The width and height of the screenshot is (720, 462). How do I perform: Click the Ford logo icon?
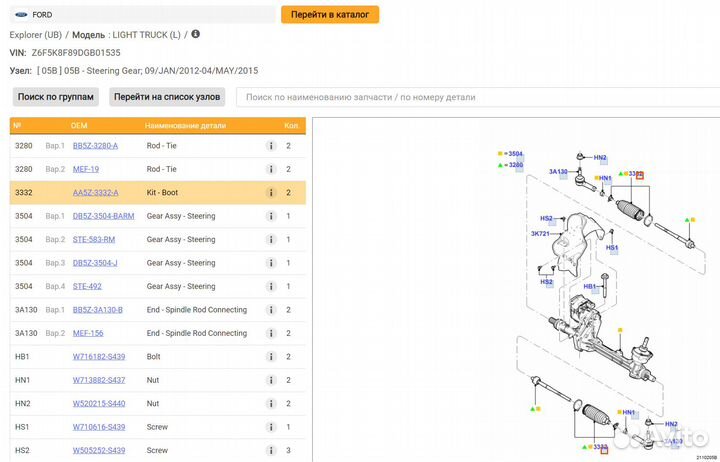(19, 15)
